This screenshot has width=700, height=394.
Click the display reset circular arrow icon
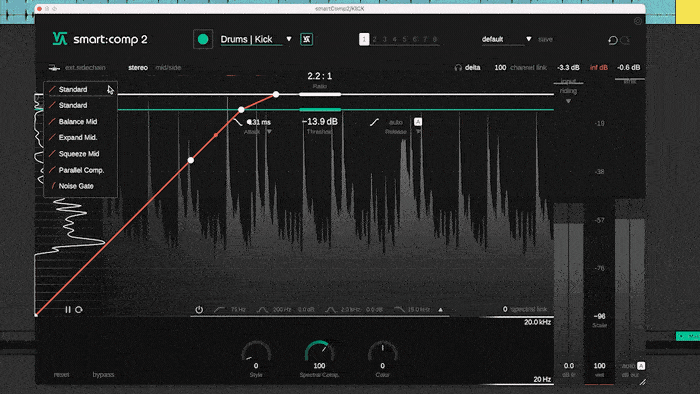point(79,309)
